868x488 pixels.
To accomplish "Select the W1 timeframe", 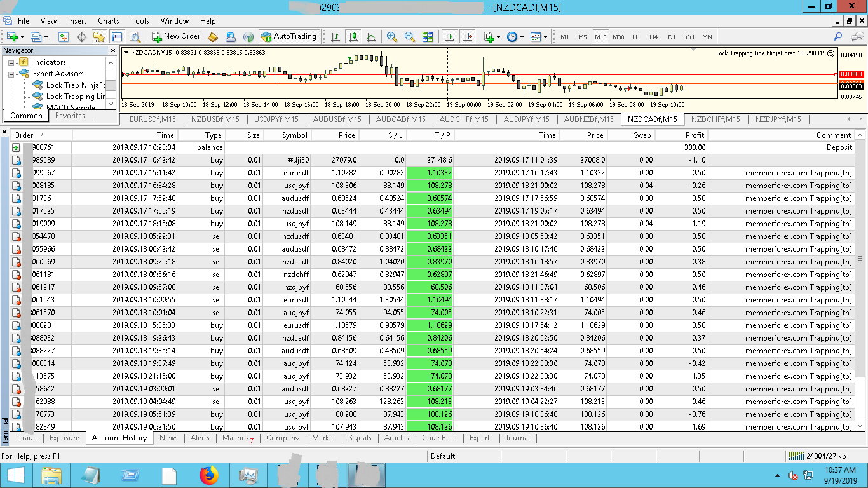I will click(689, 37).
